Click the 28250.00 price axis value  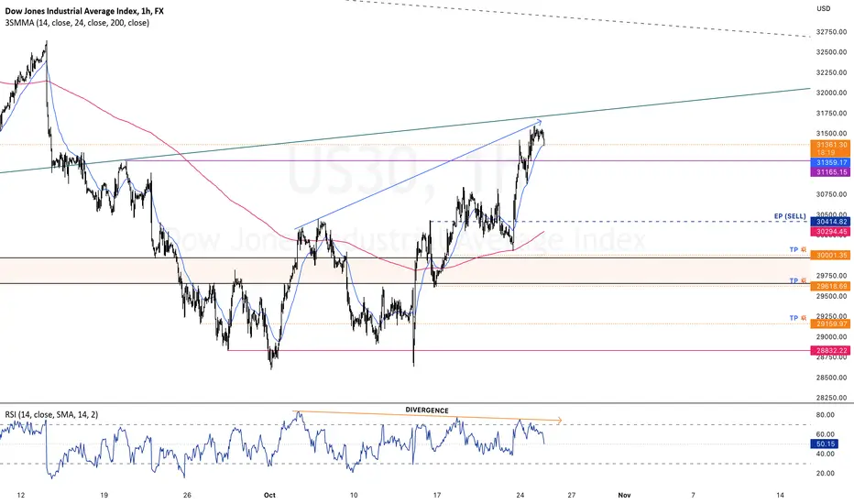(831, 398)
